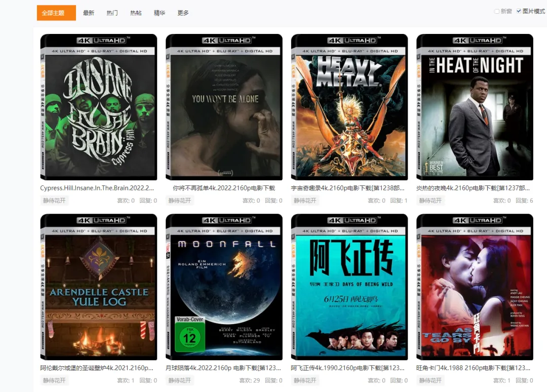Switch to the 最新 tab
This screenshot has height=392, width=547.
89,13
